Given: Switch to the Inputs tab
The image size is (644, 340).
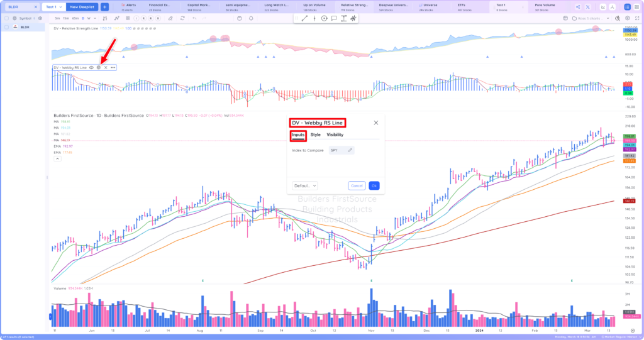Looking at the screenshot, I should pos(298,134).
